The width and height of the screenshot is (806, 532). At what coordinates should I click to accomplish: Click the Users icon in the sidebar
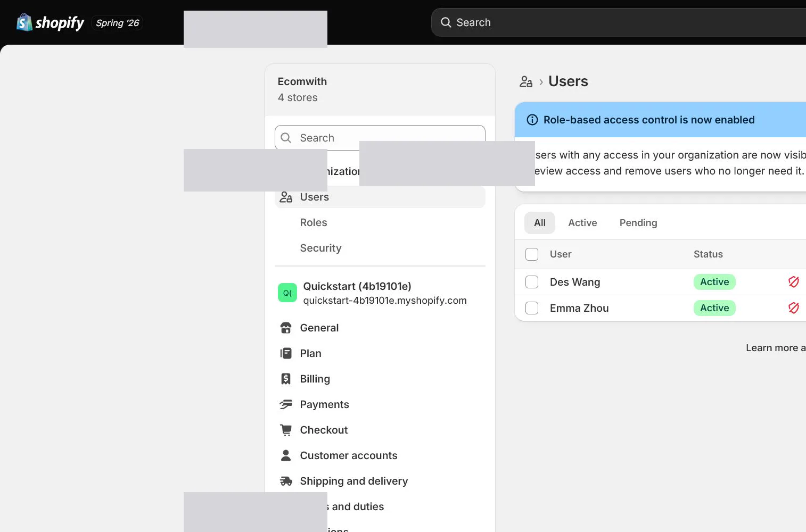[x=286, y=197]
